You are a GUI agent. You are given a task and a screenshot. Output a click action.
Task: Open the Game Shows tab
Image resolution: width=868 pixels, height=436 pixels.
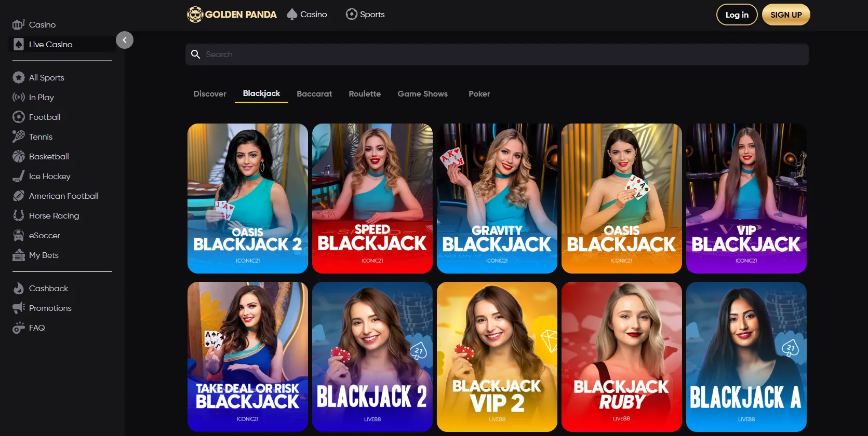pyautogui.click(x=422, y=94)
